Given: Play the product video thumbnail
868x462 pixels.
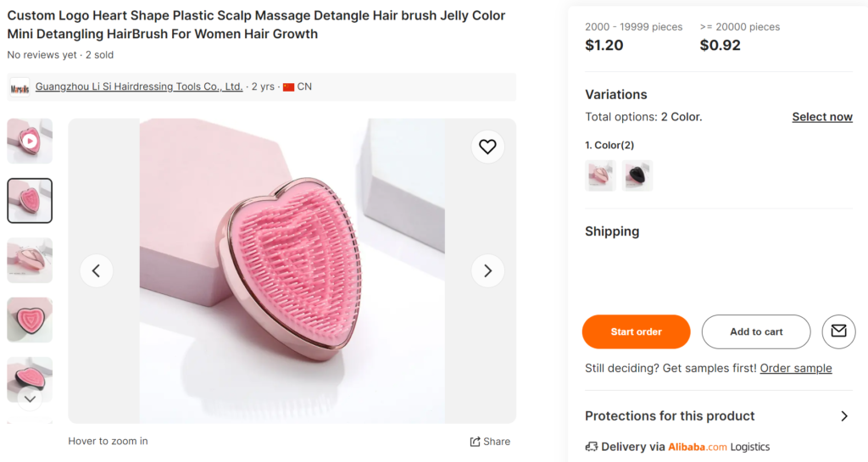Looking at the screenshot, I should (x=30, y=141).
